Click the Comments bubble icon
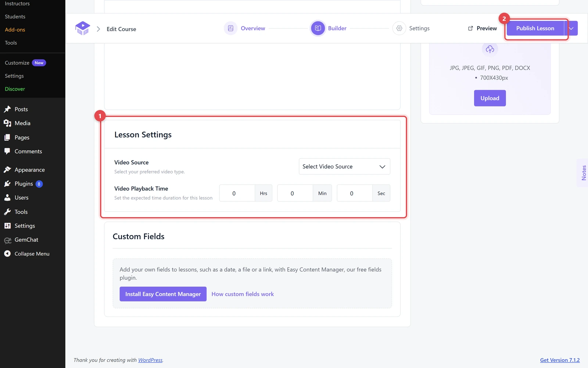This screenshot has width=588, height=368. click(x=7, y=151)
